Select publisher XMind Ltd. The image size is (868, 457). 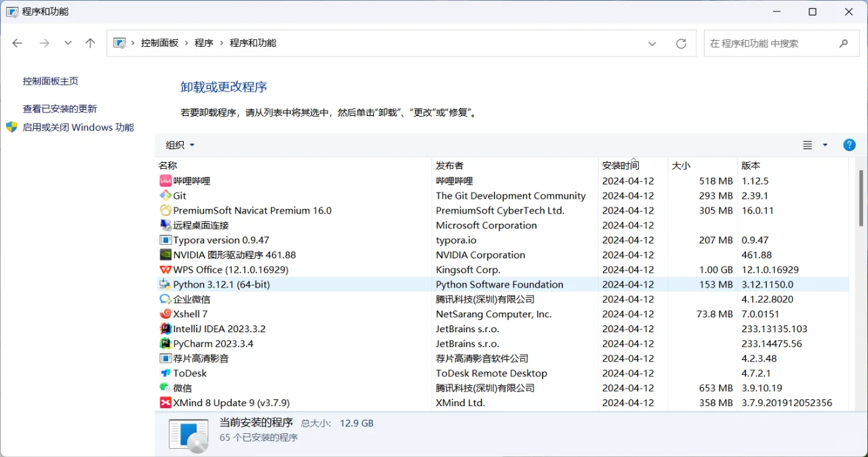tap(460, 403)
